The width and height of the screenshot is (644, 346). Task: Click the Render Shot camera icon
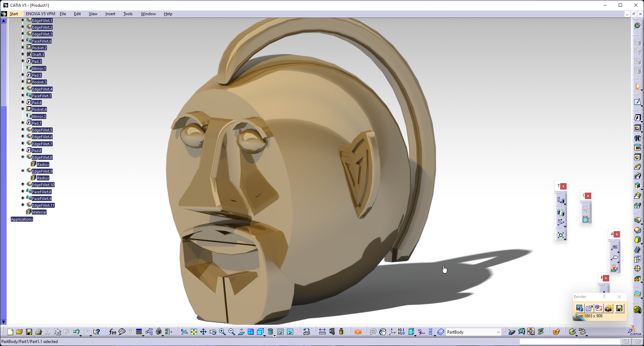(608, 308)
